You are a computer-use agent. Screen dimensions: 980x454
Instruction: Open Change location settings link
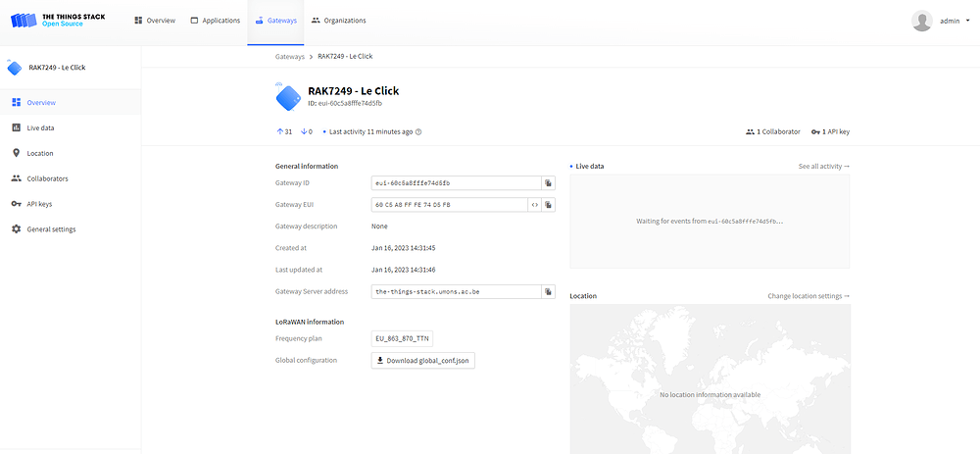(x=808, y=296)
